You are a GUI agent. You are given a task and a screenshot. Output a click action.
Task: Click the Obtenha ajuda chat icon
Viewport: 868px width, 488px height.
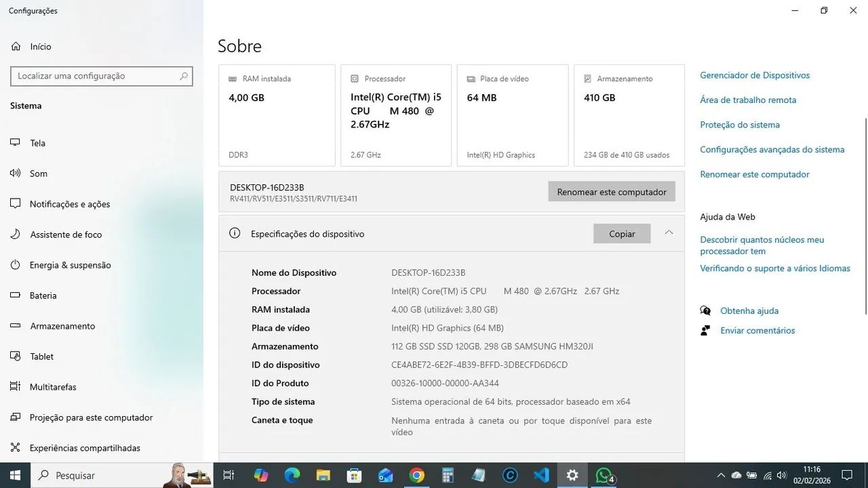click(705, 311)
